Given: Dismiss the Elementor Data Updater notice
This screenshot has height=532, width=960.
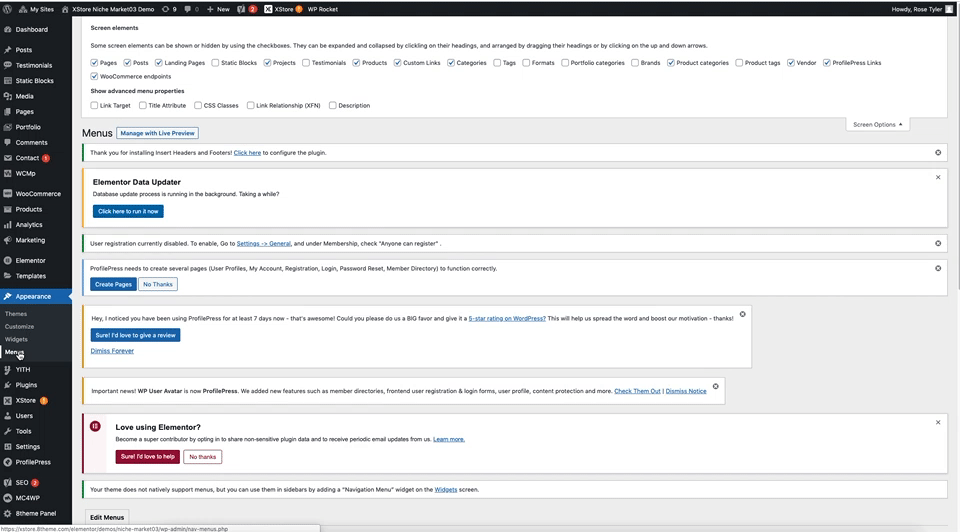Looking at the screenshot, I should click(x=938, y=177).
